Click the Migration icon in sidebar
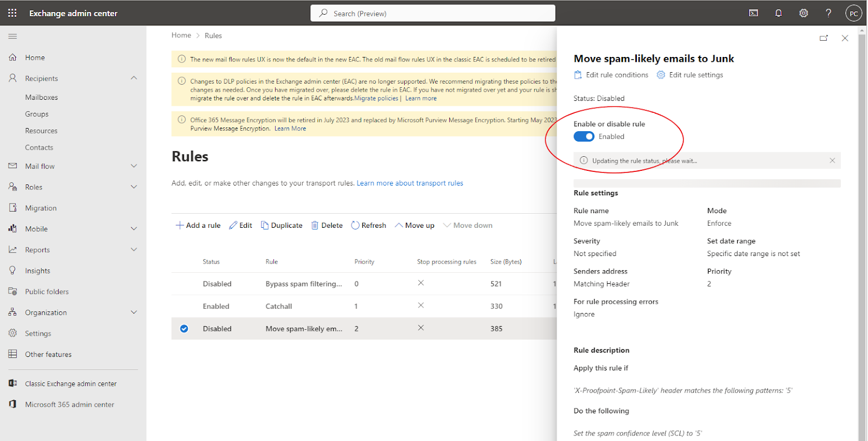The image size is (868, 441). (12, 208)
